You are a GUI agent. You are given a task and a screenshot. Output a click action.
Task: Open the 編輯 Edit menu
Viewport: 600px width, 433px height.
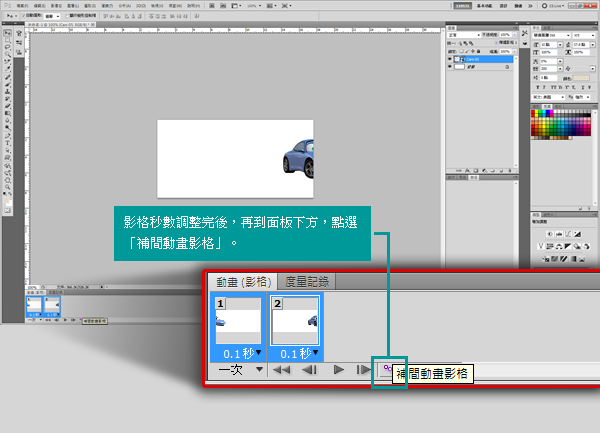40,6
